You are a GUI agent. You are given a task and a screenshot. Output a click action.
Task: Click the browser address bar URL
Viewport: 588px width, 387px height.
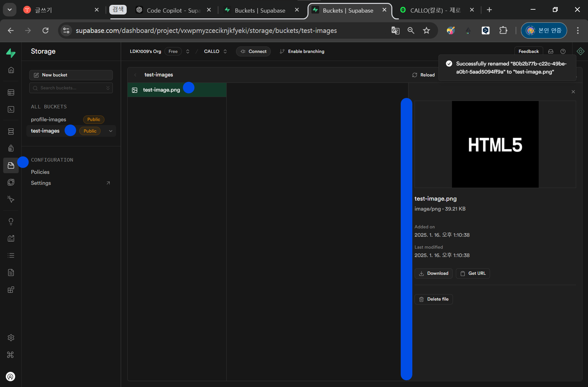[206, 31]
